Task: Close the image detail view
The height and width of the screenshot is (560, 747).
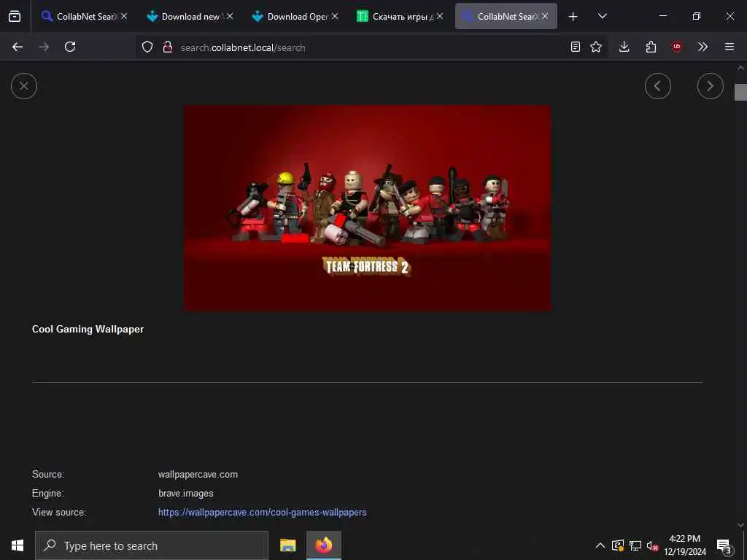Action: 24,86
